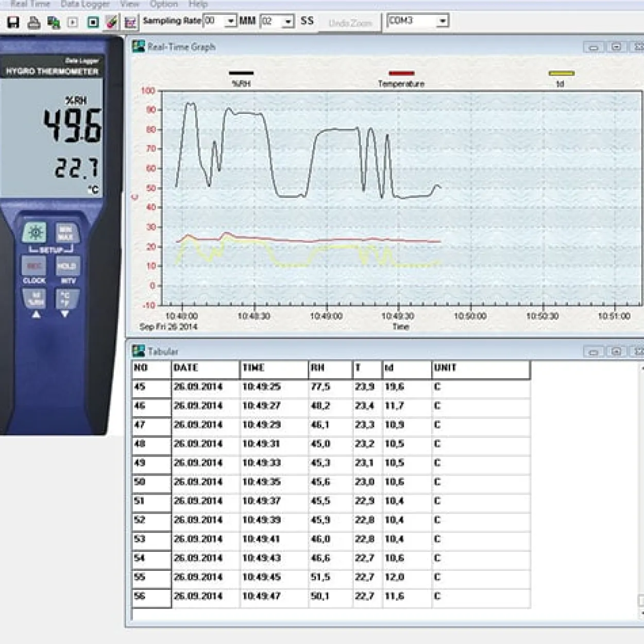Screen dimensions: 644x644
Task: Click the green stop square toolbar icon
Action: [x=93, y=22]
